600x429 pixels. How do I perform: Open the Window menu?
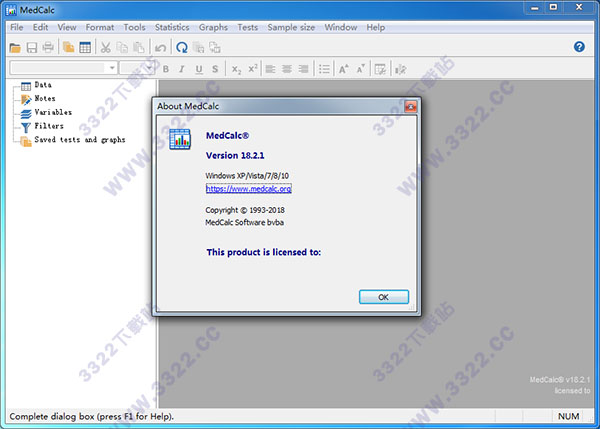coord(341,28)
